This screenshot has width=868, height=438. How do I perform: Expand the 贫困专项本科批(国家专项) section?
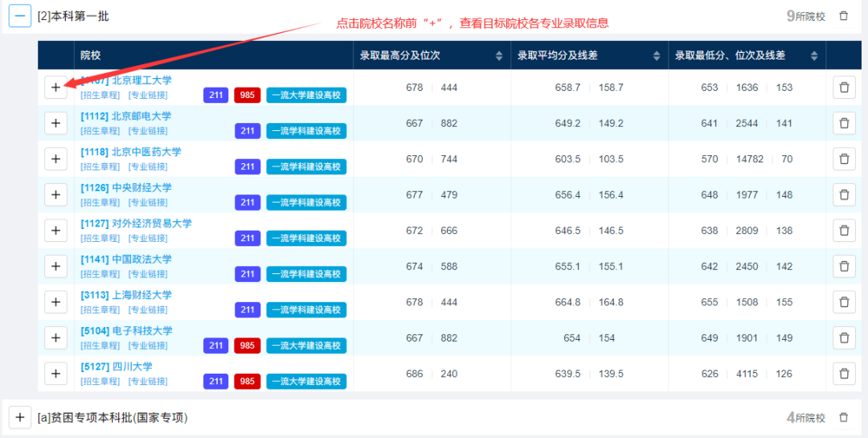[x=20, y=417]
